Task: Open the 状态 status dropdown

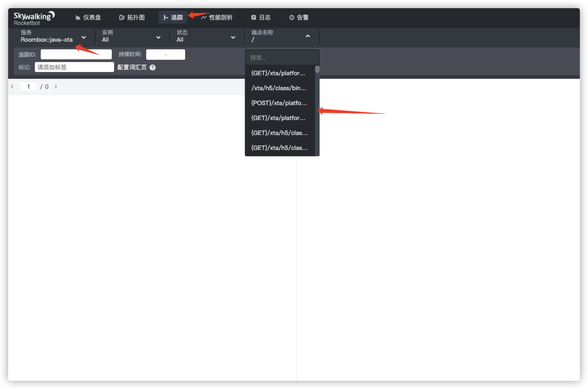Action: (x=233, y=37)
